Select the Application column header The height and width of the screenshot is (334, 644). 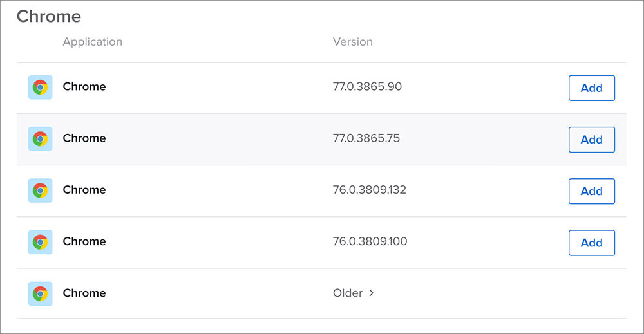(92, 42)
